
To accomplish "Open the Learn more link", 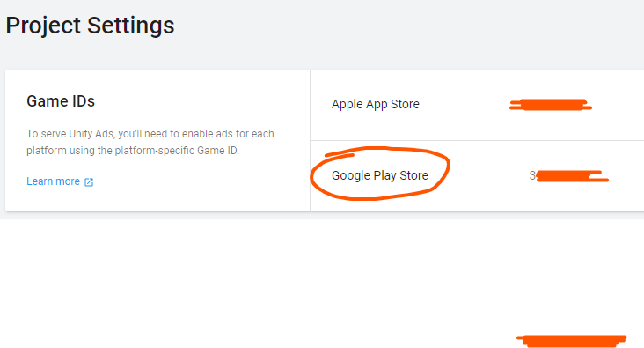I will tap(53, 181).
